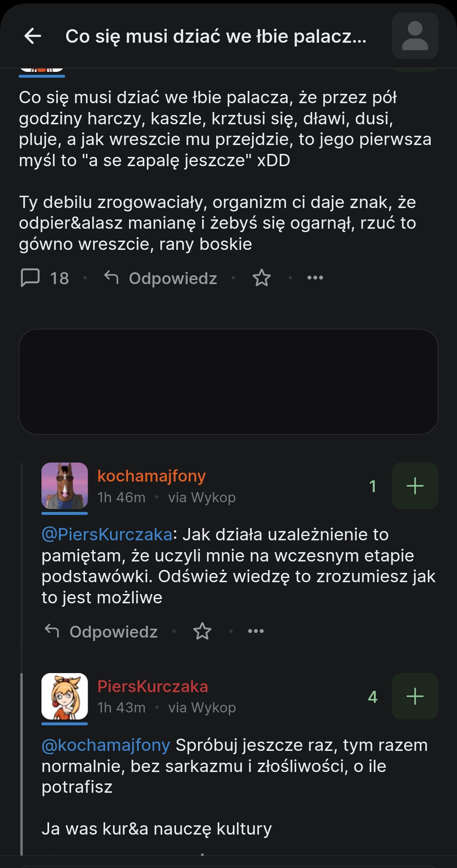Tap the truncated page title in the header
The width and height of the screenshot is (457, 868).
216,36
